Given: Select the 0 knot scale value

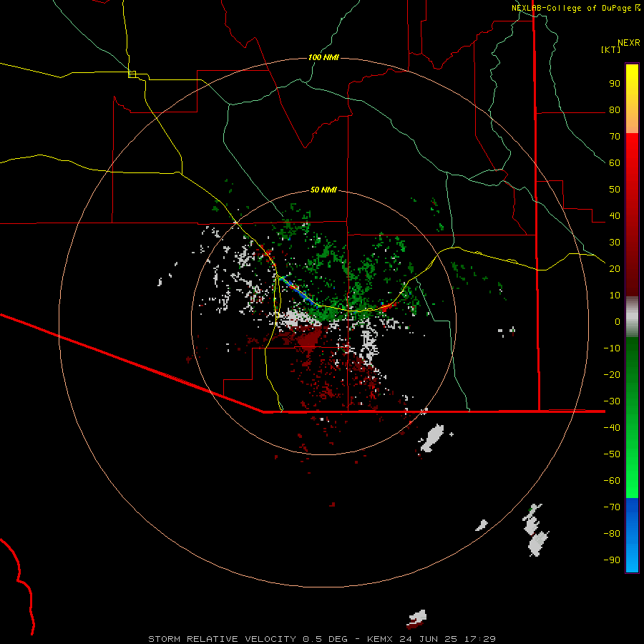Looking at the screenshot, I should click(x=618, y=321).
